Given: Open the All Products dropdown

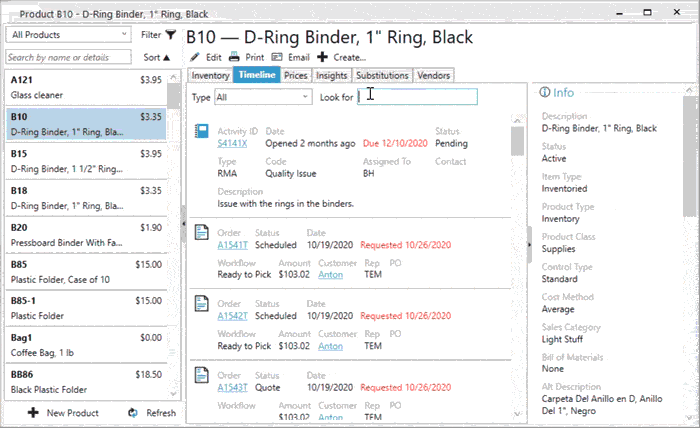Looking at the screenshot, I should click(68, 35).
